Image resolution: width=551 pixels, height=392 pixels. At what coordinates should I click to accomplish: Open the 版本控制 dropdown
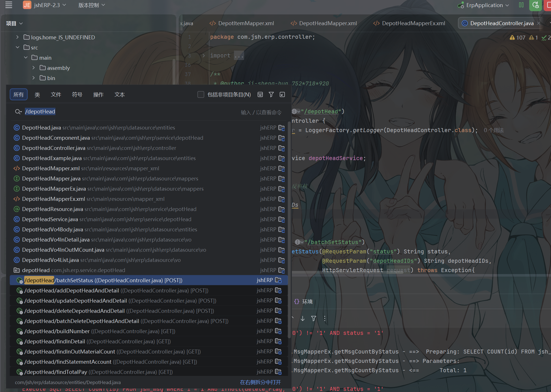point(92,5)
